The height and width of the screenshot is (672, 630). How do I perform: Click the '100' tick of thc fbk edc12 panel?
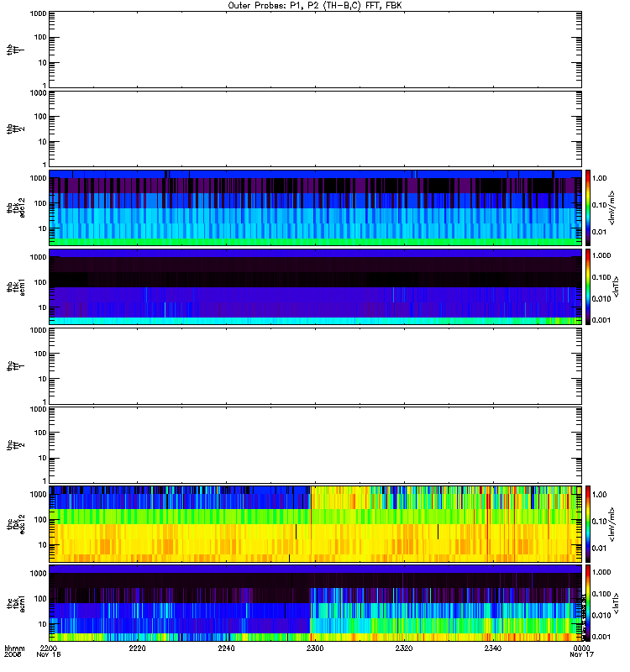pyautogui.click(x=40, y=519)
